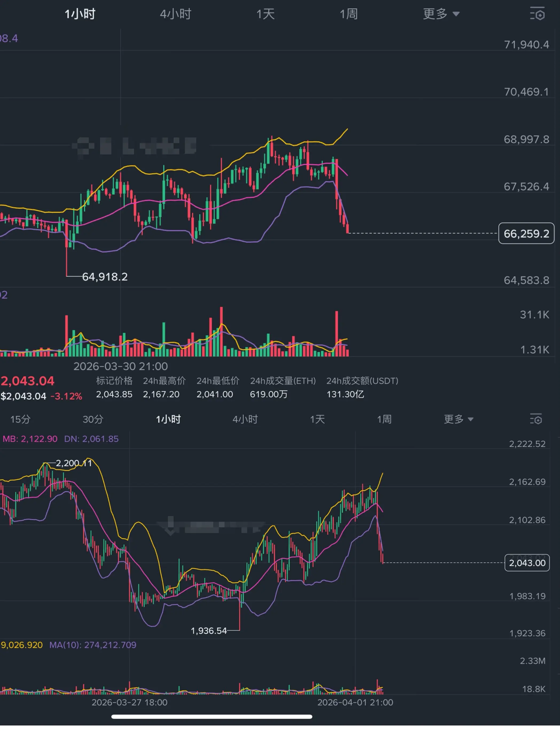560x746 pixels.
Task: Tap the 64,918.2 low price marker
Action: (105, 277)
